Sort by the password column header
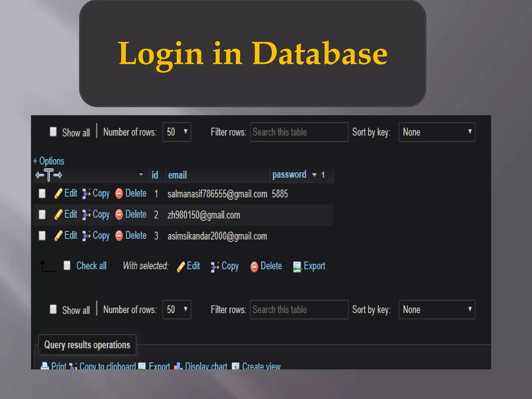The image size is (532, 399). [289, 175]
